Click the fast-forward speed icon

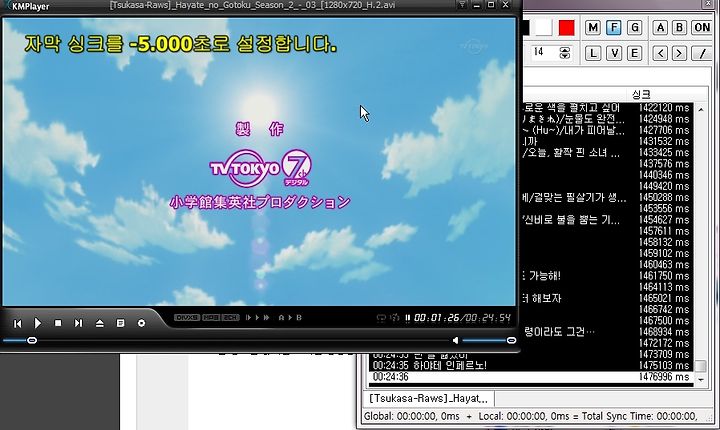point(266,317)
